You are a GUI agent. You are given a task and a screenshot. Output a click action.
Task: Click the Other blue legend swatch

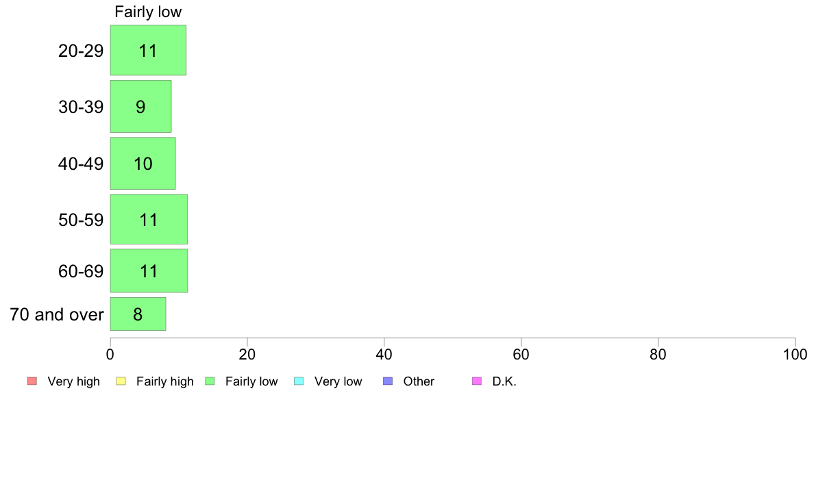388,381
